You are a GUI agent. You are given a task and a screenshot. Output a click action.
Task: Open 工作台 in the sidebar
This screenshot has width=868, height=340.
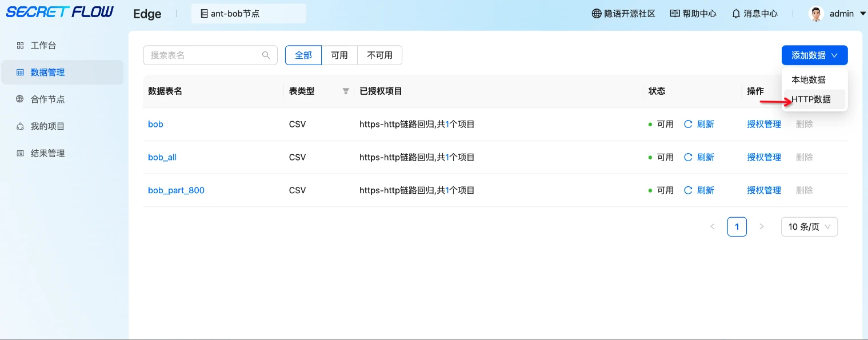coord(62,45)
